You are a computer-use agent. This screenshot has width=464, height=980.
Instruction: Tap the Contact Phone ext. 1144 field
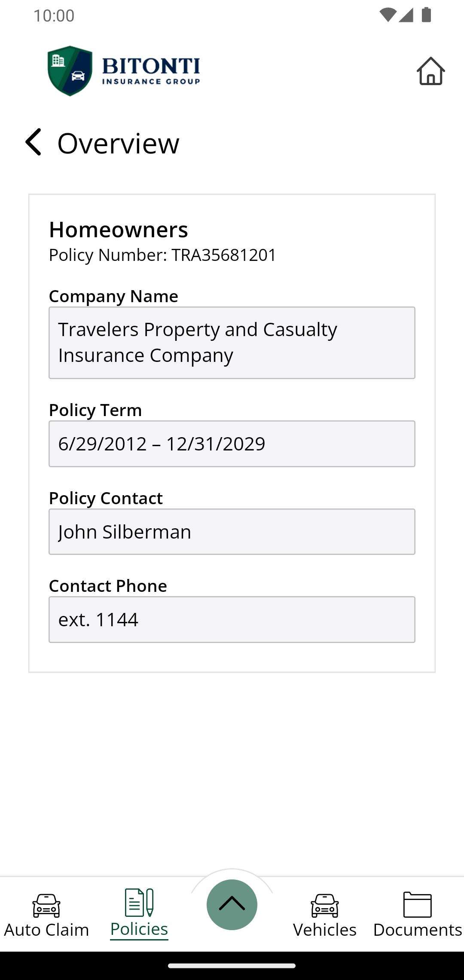point(232,619)
